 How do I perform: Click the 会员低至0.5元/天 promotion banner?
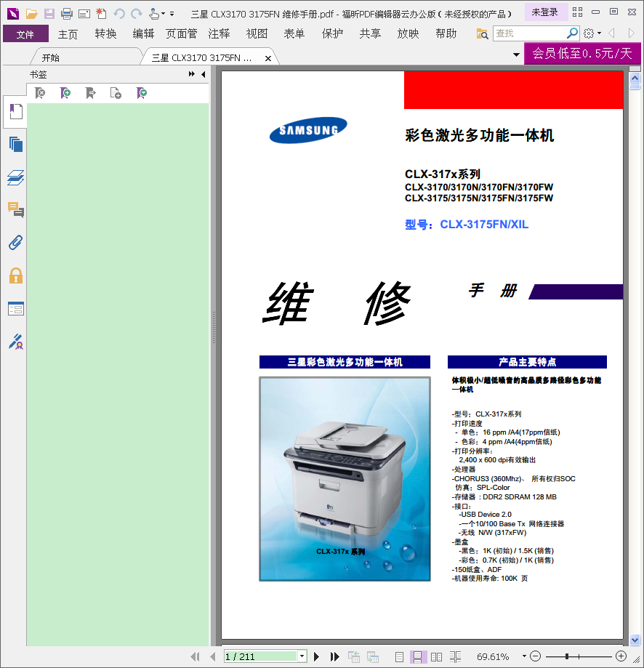click(x=581, y=53)
